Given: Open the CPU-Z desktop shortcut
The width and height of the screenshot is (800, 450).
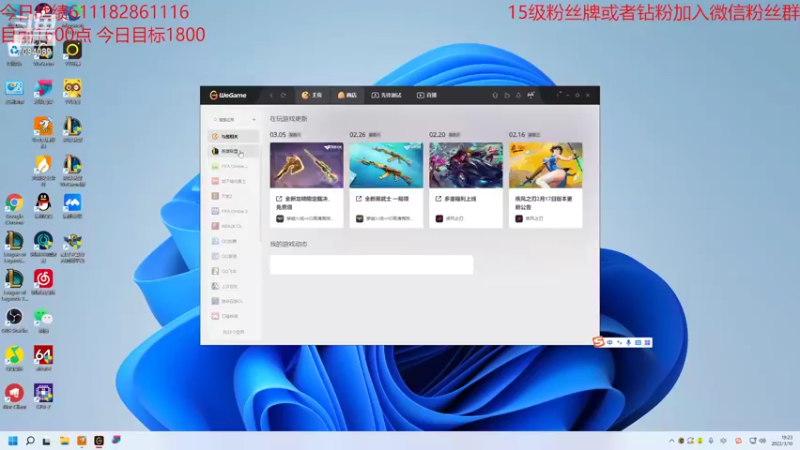Looking at the screenshot, I should click(x=43, y=396).
